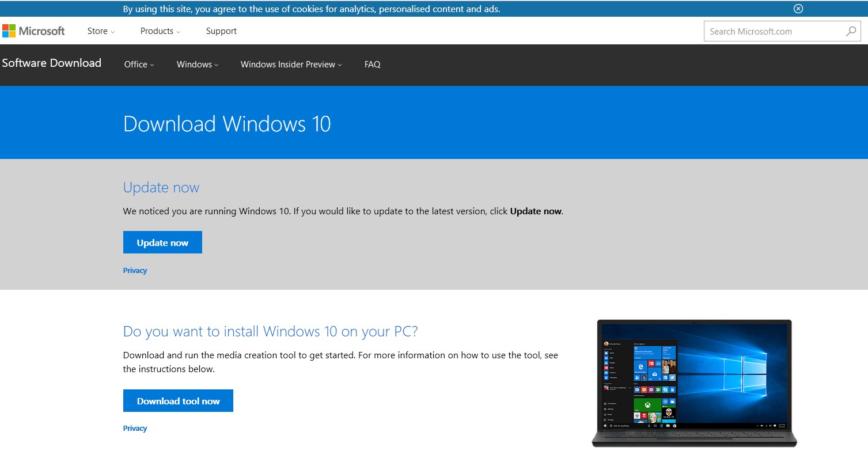Viewport: 868px width, 466px height.
Task: Click 'Do you want to install Windows 10' heading
Action: pyautogui.click(x=270, y=331)
